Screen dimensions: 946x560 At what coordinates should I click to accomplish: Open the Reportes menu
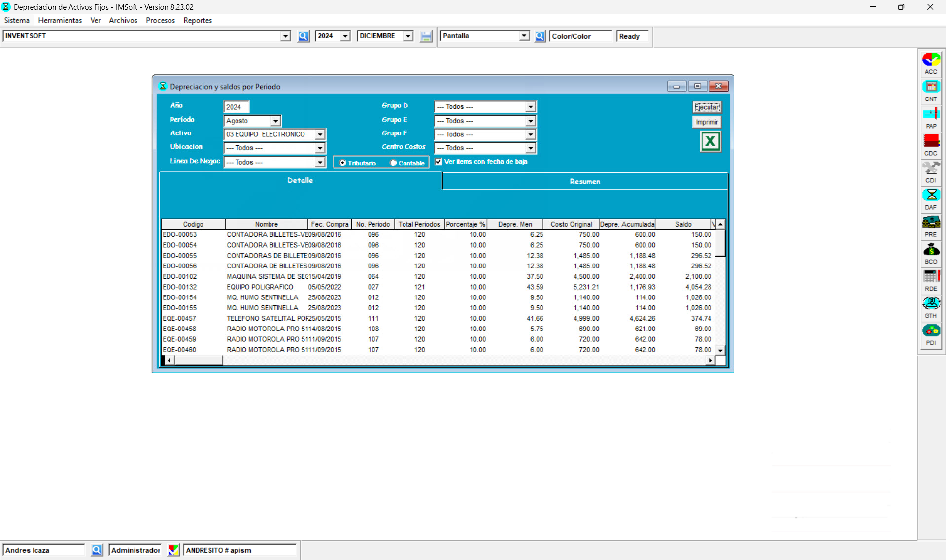(198, 20)
